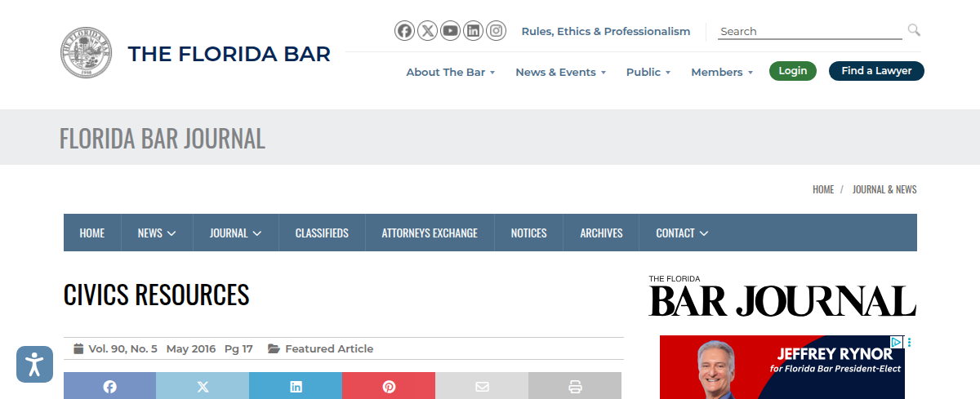Go to Archives in navigation bar
The image size is (980, 399).
(x=601, y=233)
